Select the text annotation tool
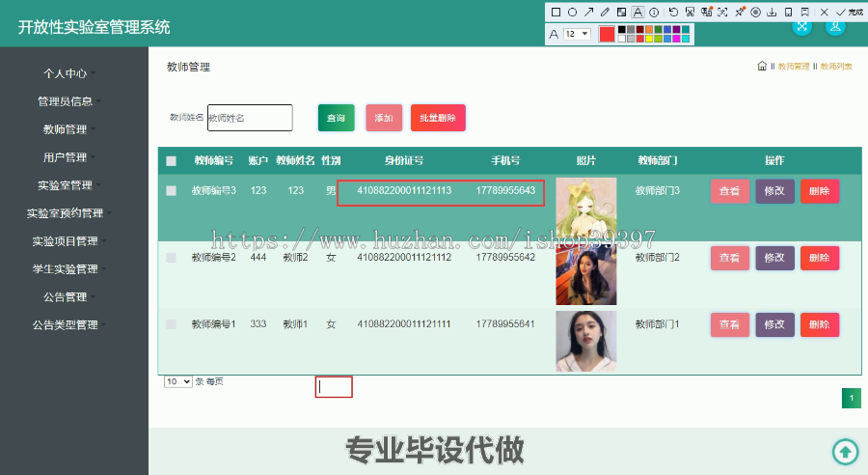The height and width of the screenshot is (475, 868). pyautogui.click(x=637, y=12)
